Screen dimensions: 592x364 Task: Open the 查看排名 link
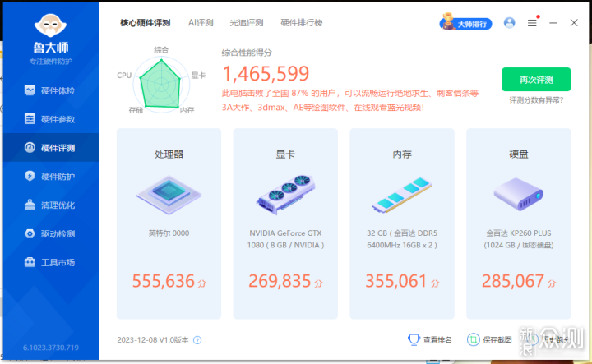point(437,340)
